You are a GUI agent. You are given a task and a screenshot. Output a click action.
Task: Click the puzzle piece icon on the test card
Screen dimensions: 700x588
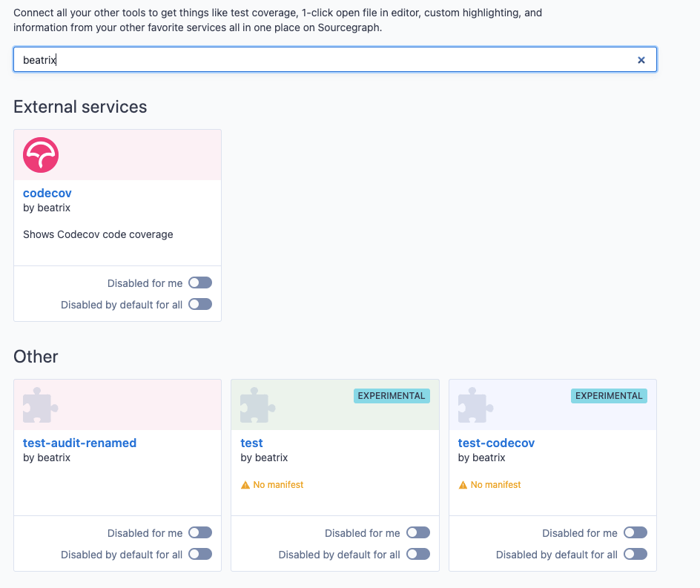tap(257, 405)
